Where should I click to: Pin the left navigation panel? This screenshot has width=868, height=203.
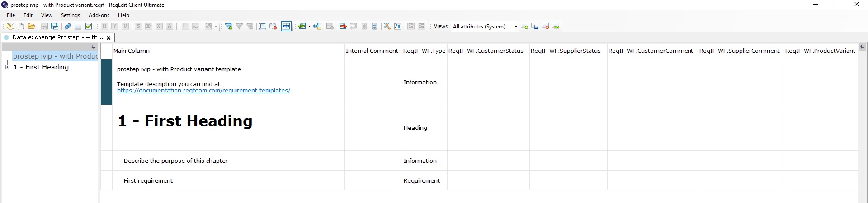(94, 46)
